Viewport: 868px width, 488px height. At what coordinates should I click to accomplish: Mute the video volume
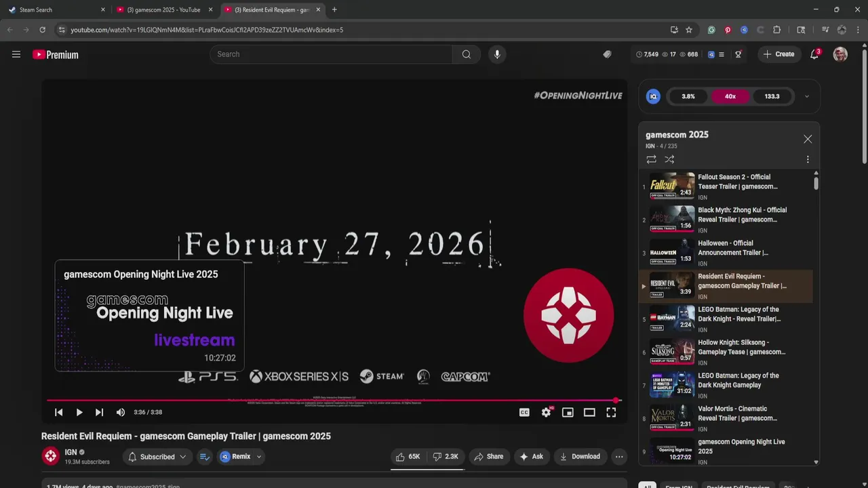[121, 412]
